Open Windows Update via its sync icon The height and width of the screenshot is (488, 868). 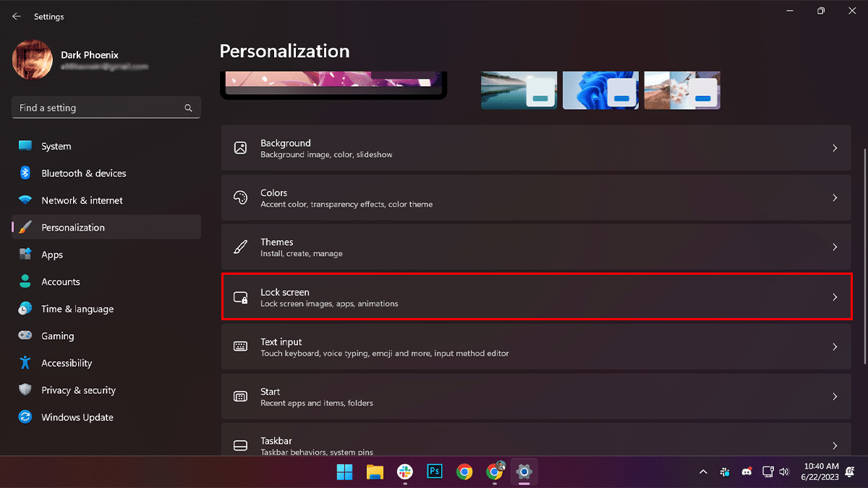point(25,417)
